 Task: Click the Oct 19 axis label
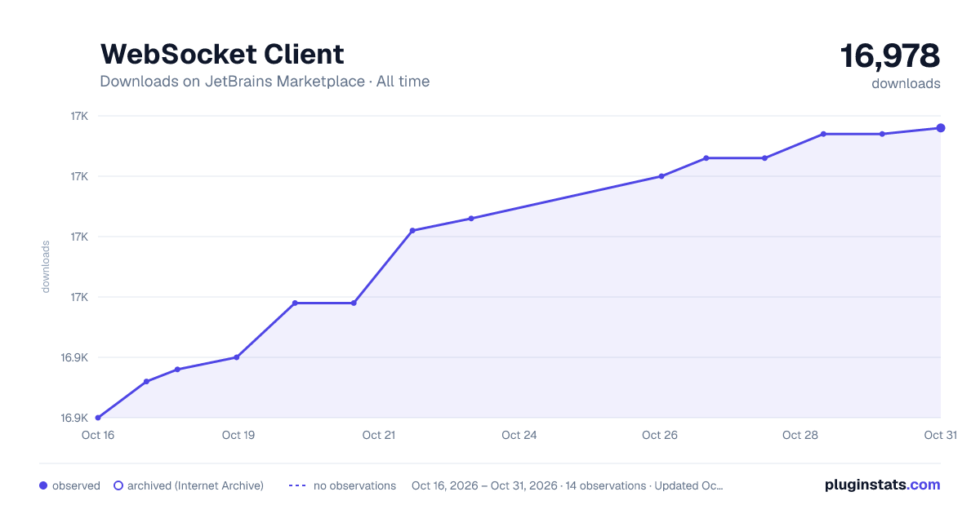point(238,435)
